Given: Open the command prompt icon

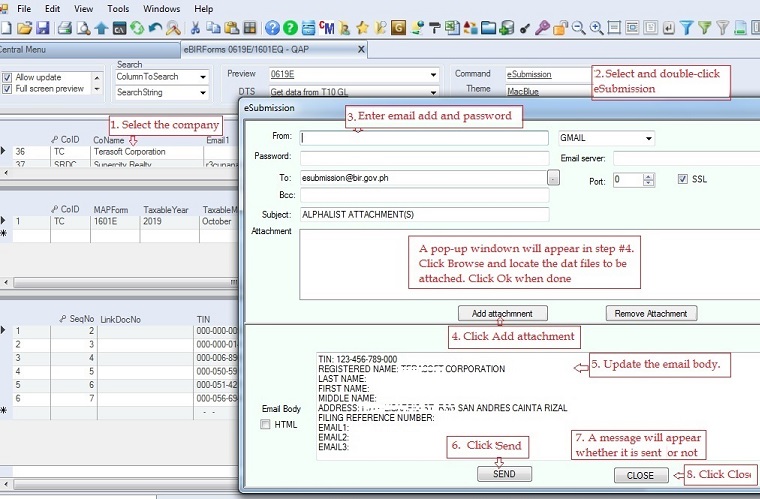Looking at the screenshot, I should coord(119,28).
